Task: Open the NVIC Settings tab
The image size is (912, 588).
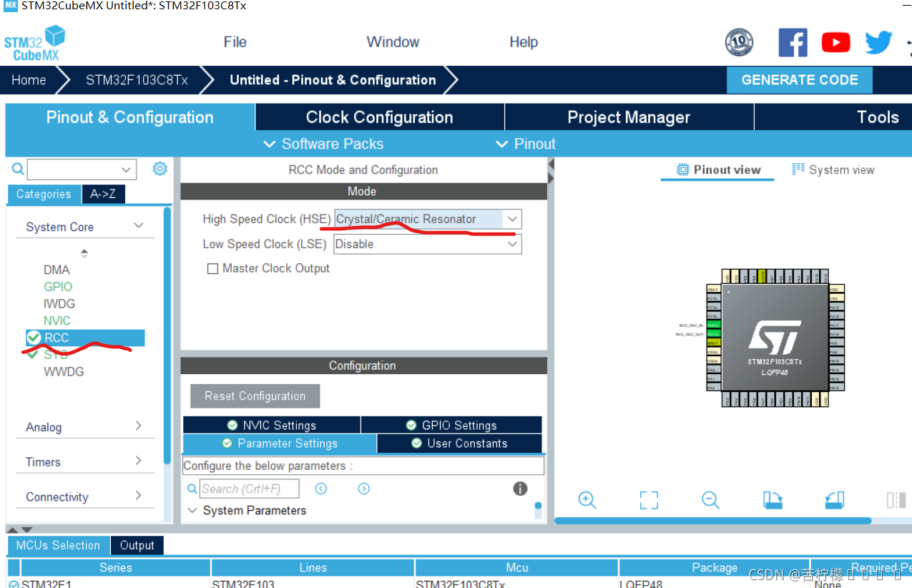Action: pyautogui.click(x=272, y=425)
